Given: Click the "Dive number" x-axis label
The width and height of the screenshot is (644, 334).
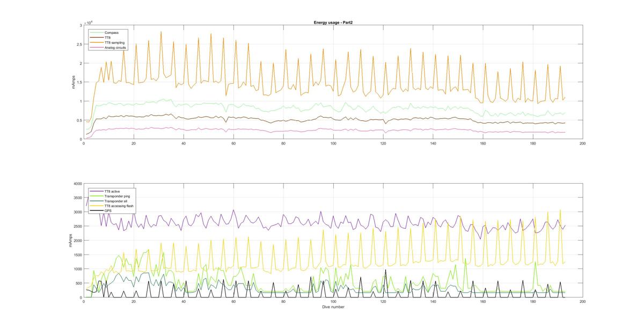Looking at the screenshot, I should coord(333,307).
